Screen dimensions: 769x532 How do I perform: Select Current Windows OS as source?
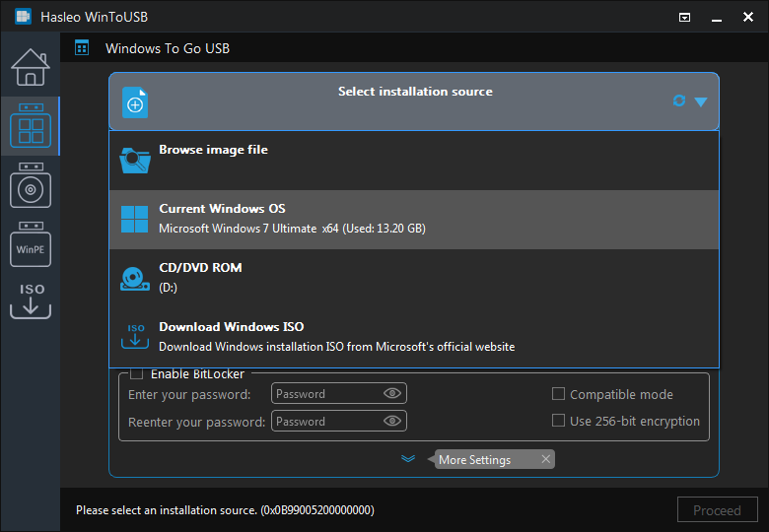[414, 220]
